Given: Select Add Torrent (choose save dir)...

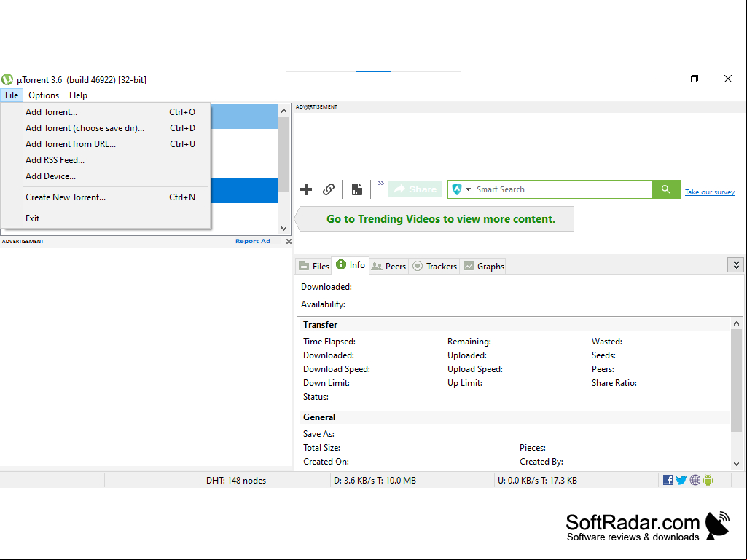Looking at the screenshot, I should 106,128.
